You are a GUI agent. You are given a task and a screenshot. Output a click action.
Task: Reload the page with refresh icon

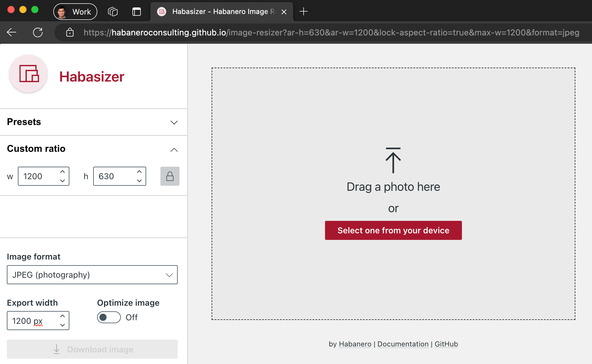pyautogui.click(x=38, y=32)
